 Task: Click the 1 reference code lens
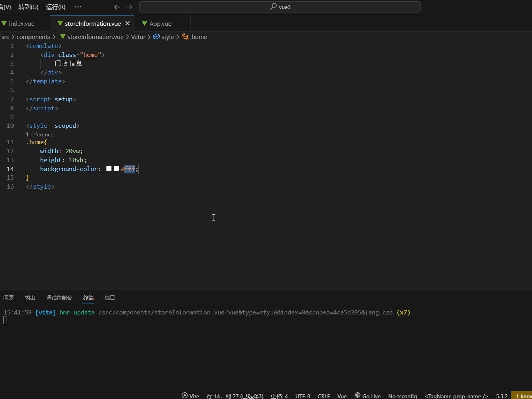40,134
